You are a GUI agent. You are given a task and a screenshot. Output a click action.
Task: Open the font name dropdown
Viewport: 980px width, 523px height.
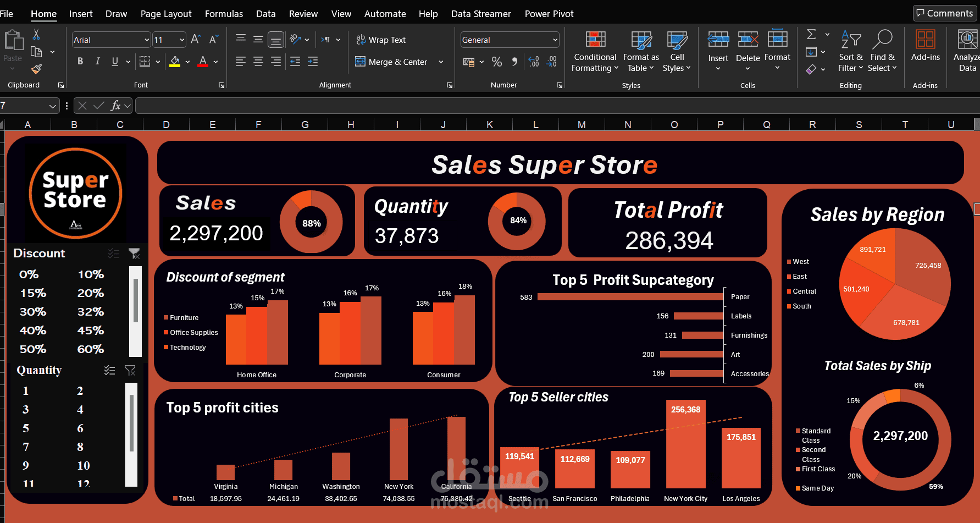click(x=147, y=40)
